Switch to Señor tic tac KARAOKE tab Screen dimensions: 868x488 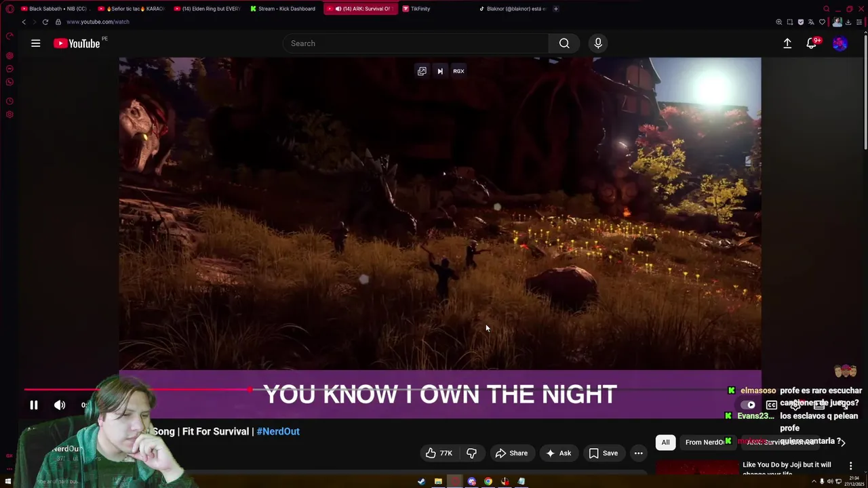132,9
